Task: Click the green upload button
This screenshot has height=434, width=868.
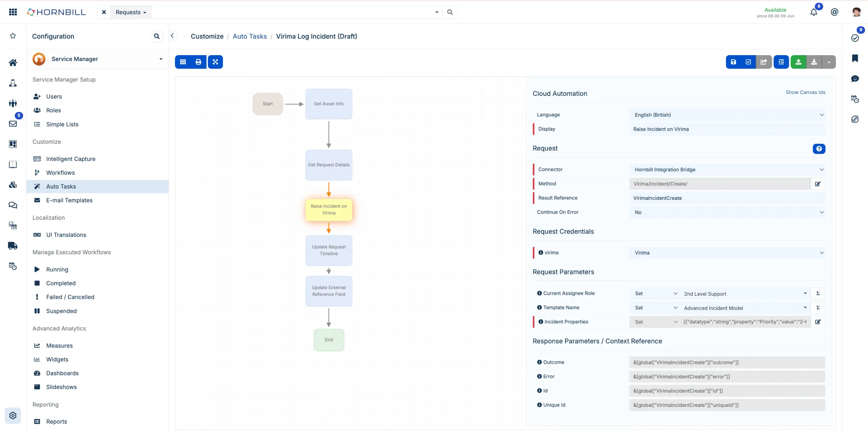Action: [798, 62]
